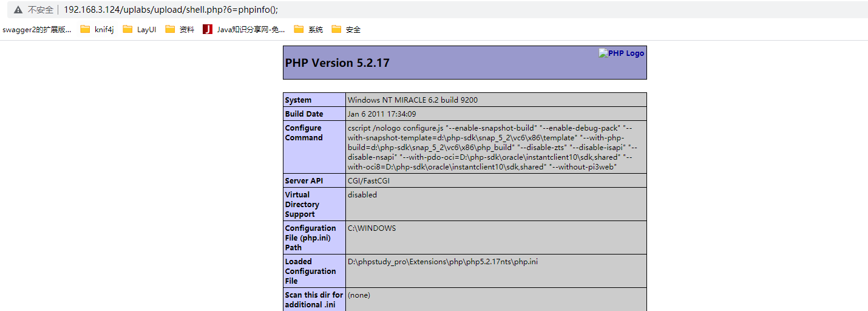This screenshot has height=311, width=868.
Task: Click the Configuration File (php.ini) Path label
Action: [311, 238]
